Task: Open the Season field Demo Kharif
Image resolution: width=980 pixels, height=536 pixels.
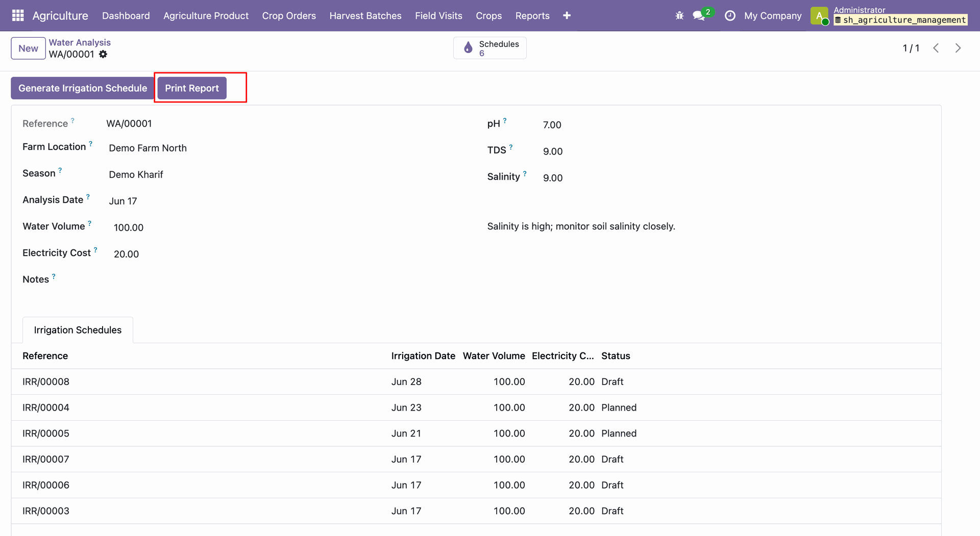Action: [x=136, y=174]
